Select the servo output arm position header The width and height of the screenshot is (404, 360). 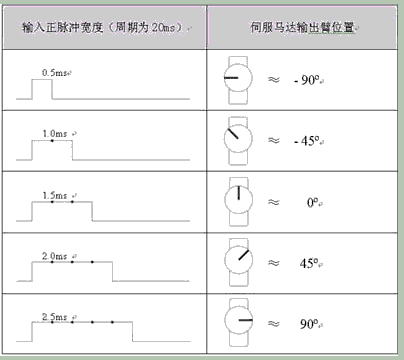(x=302, y=28)
